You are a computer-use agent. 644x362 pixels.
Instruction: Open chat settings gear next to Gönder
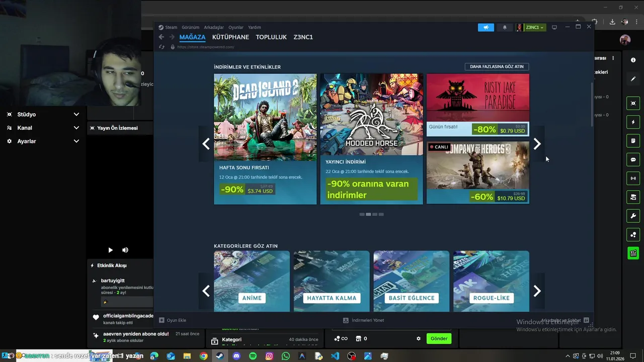[x=418, y=338]
